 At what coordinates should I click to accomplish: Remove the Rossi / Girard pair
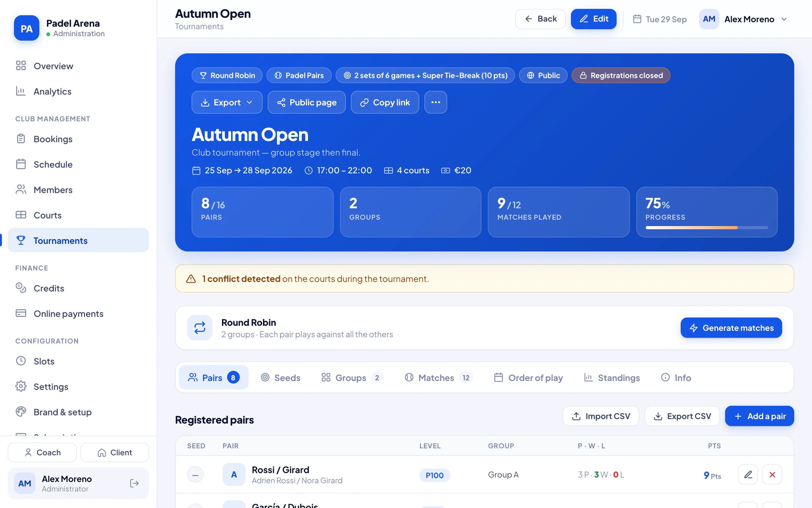tap(772, 474)
